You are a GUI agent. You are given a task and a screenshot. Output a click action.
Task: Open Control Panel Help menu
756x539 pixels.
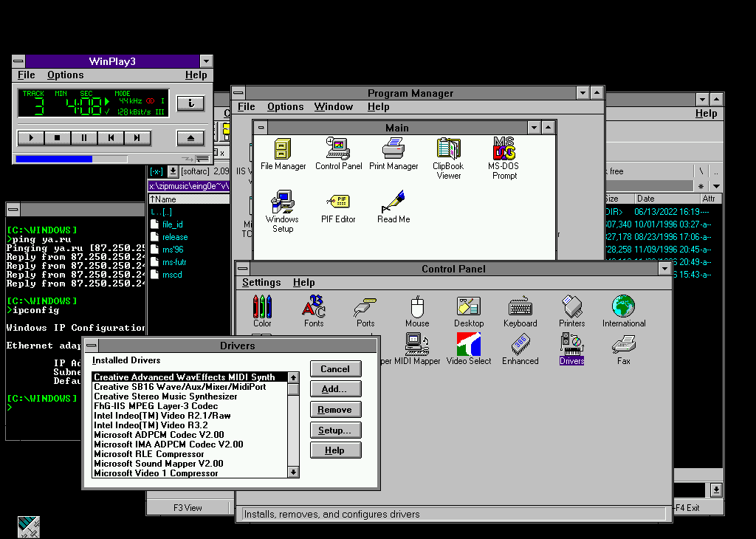[x=303, y=283]
